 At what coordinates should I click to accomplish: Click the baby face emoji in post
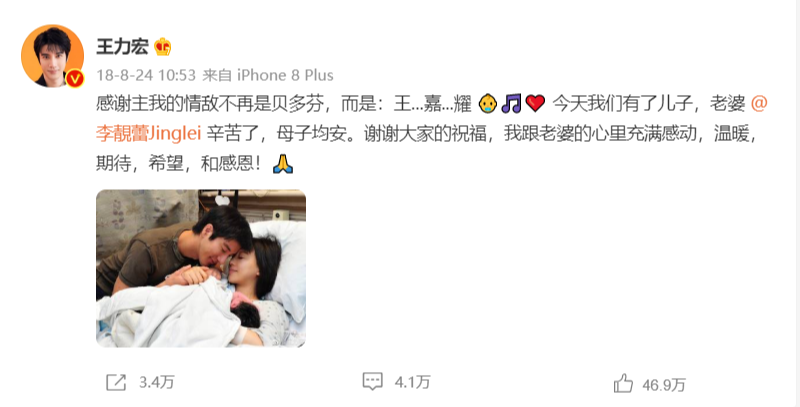(488, 104)
